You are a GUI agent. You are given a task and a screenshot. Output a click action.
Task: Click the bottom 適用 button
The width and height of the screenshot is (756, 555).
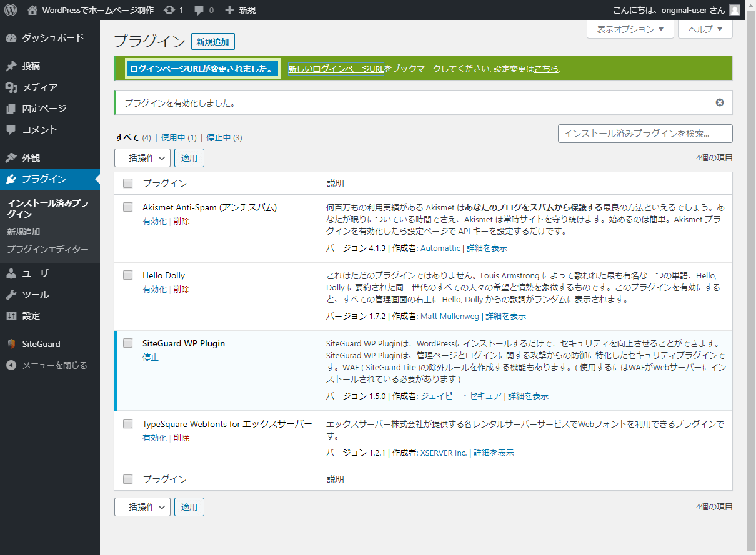[189, 507]
